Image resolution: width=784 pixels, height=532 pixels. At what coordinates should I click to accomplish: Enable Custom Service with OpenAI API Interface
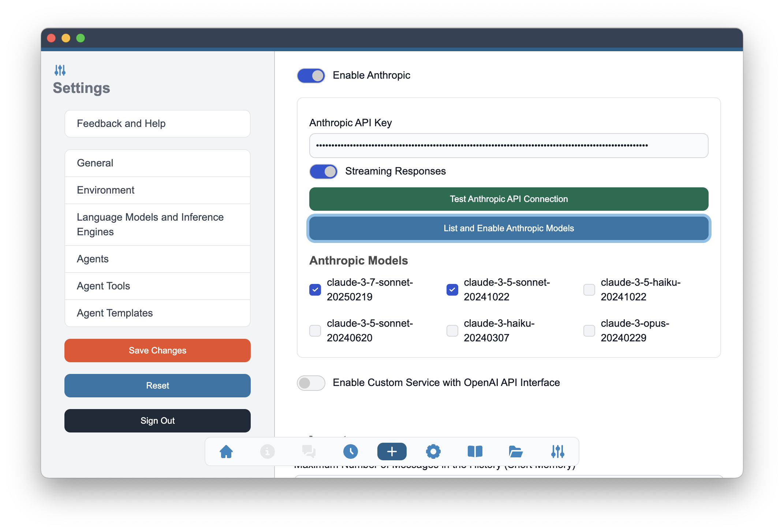311,383
